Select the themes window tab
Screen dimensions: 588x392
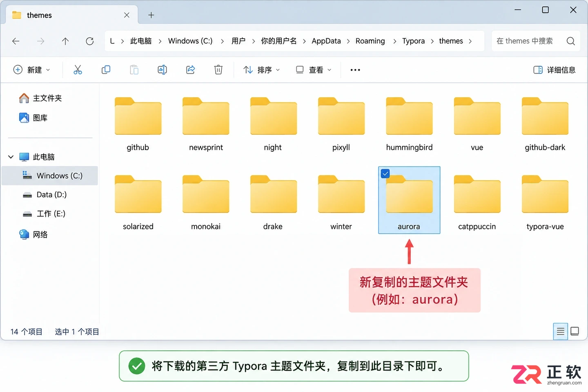(72, 15)
